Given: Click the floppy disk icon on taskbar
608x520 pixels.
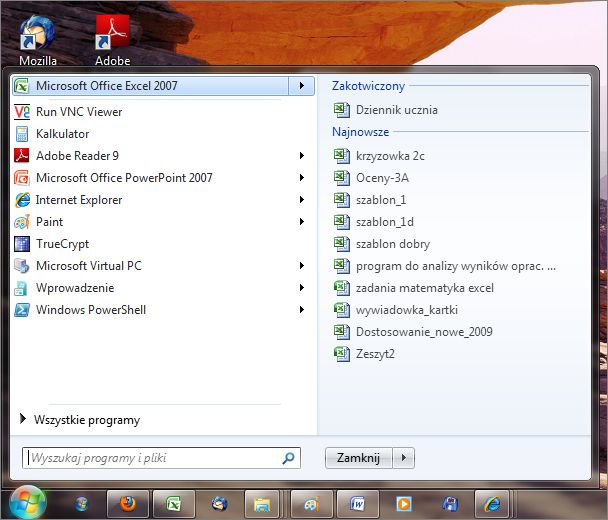Looking at the screenshot, I should click(x=450, y=504).
